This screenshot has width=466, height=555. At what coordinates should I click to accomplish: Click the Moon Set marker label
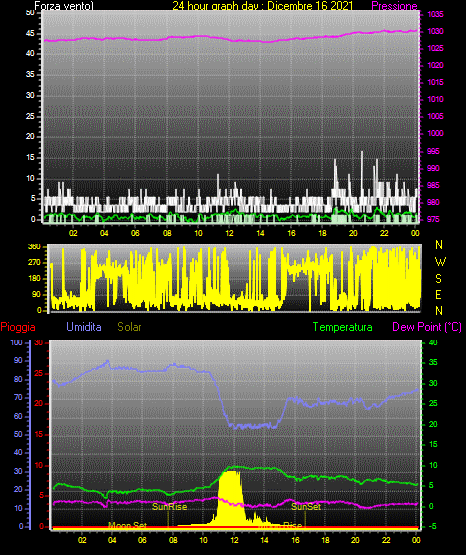[x=127, y=525]
